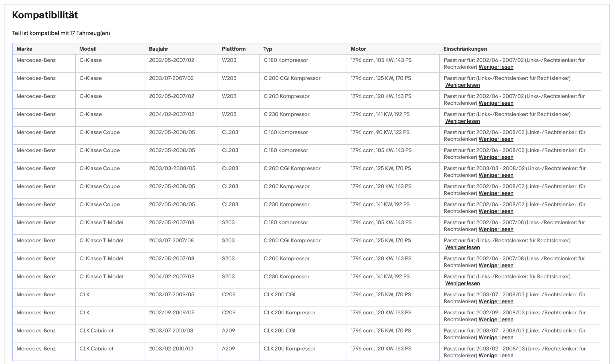
Task: Collapse restrictions for T-Model C 230 Kompressor S203
Action: (x=462, y=283)
